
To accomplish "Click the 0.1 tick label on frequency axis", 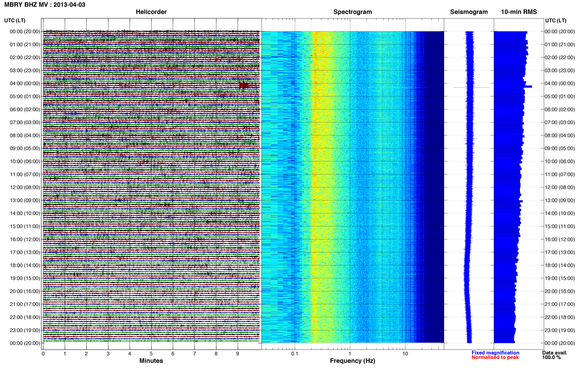I will 295,354.
